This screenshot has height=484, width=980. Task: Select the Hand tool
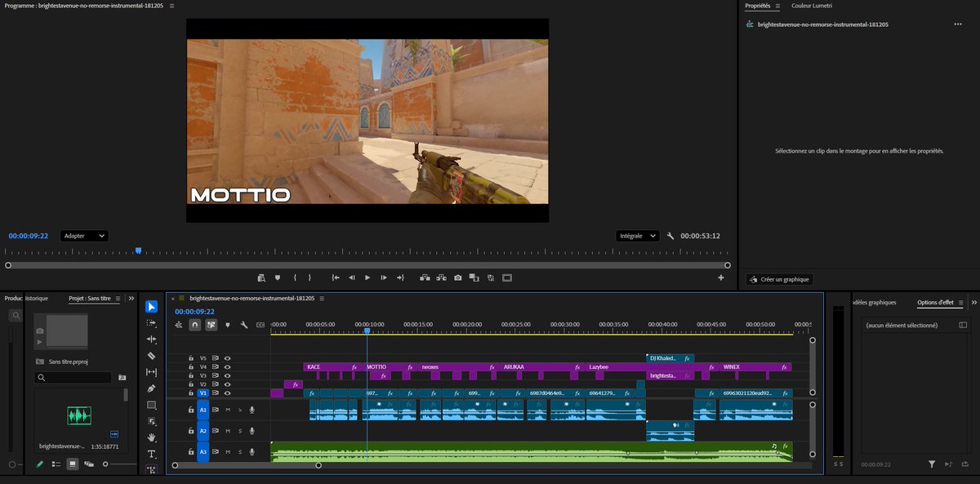[152, 437]
